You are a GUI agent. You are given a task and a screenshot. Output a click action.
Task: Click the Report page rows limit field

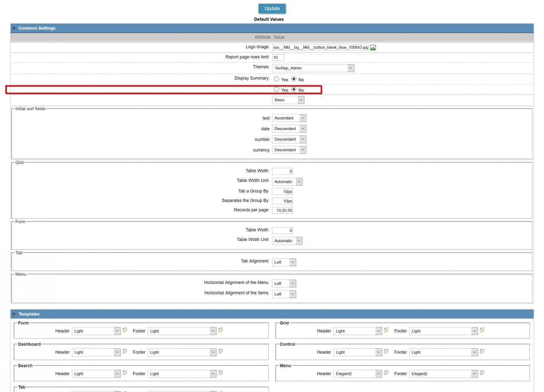tap(278, 57)
